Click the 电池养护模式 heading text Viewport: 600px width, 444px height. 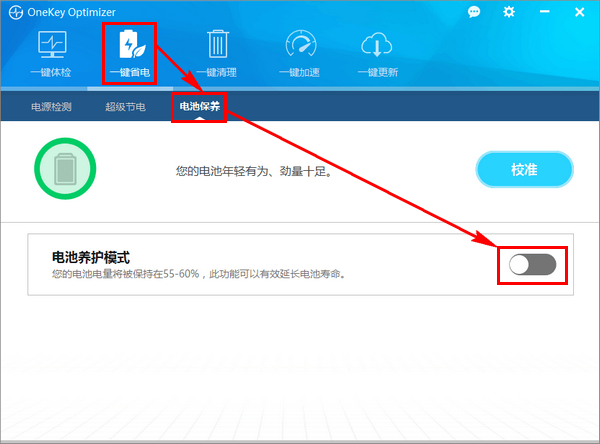[x=91, y=257]
